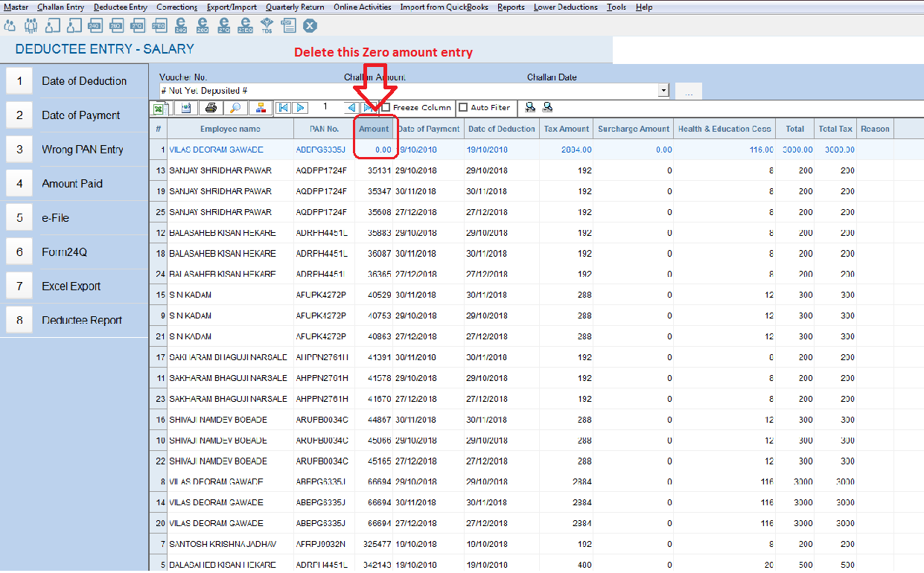The width and height of the screenshot is (924, 573).
Task: Click the PDF document toolbar icon
Action: coord(289,26)
